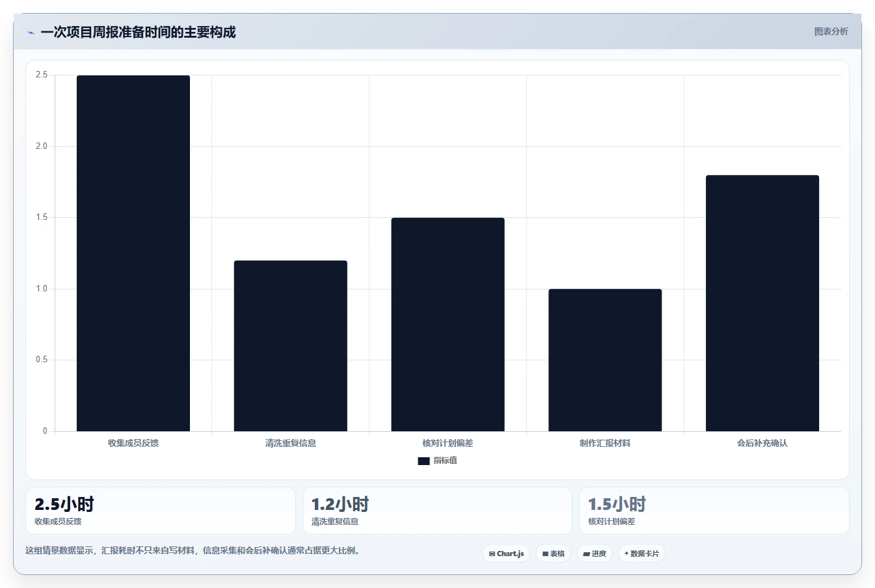This screenshot has height=588, width=875.
Task: Select the 核对计划偏差 bar in chart
Action: click(x=448, y=325)
